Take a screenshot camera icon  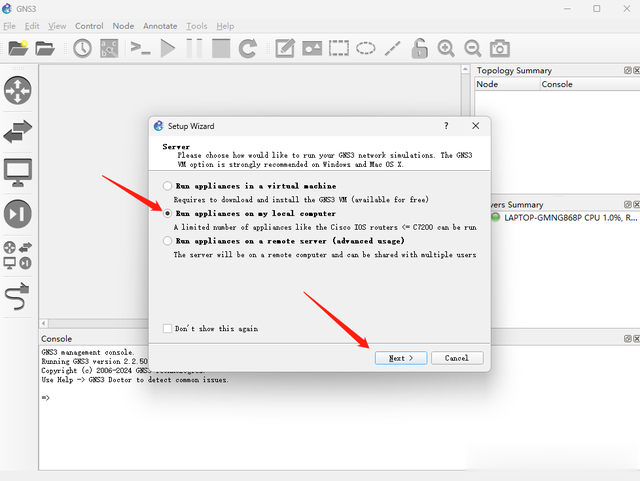pyautogui.click(x=500, y=48)
